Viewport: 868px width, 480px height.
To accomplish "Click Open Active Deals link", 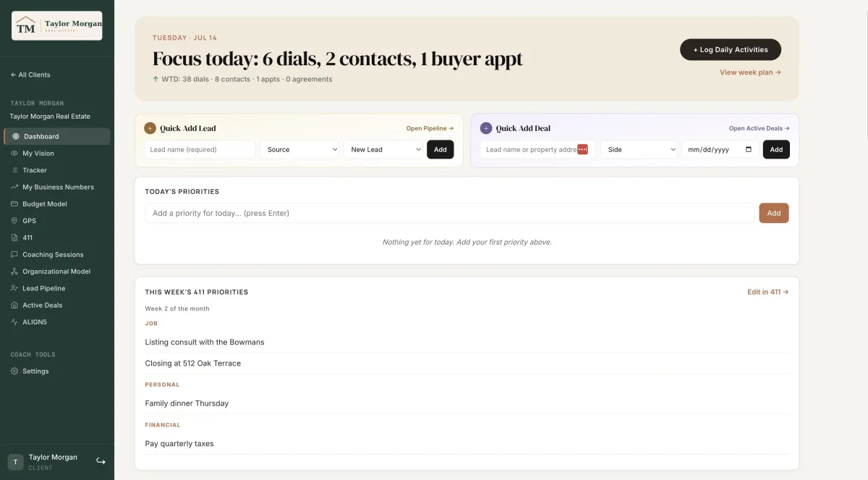I will (759, 128).
